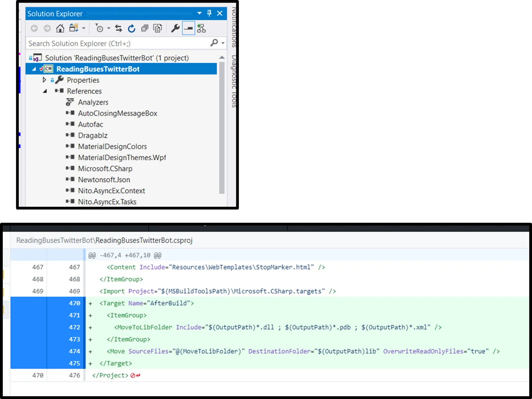Screen dimensions: 532x399
Task: Click the '@@ -467,4 +467,10 @@' hunk header
Action: click(x=125, y=255)
